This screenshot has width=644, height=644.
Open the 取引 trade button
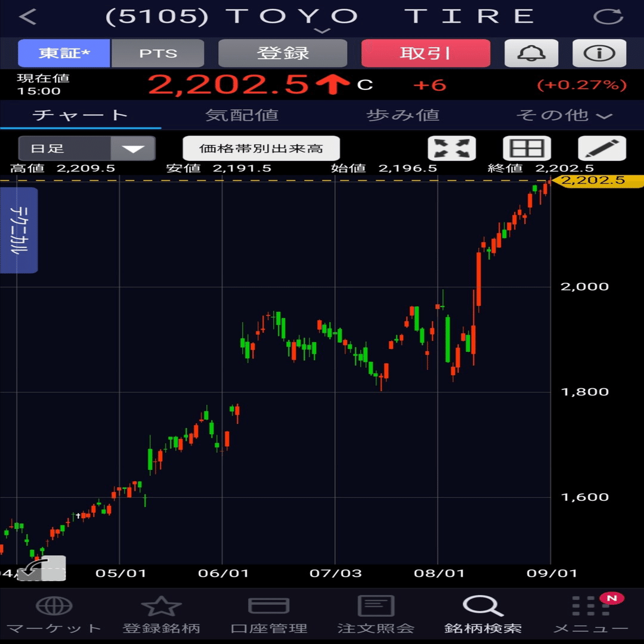click(x=426, y=53)
